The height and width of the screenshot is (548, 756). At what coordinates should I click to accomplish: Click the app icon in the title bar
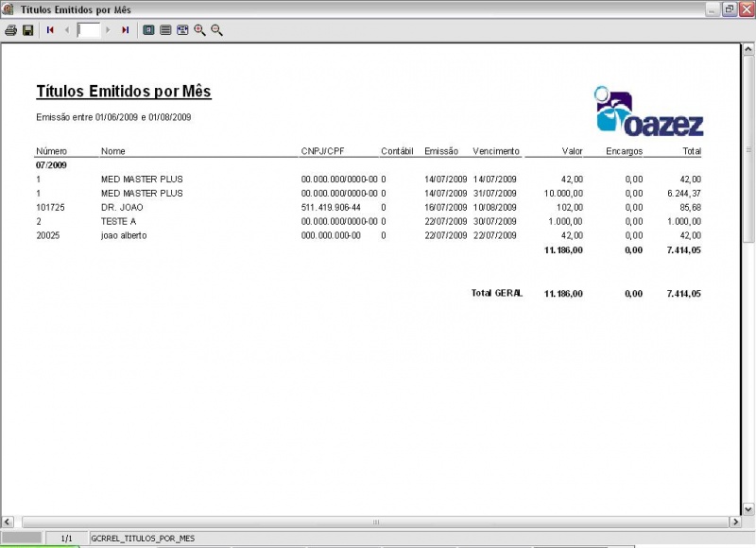coord(9,9)
